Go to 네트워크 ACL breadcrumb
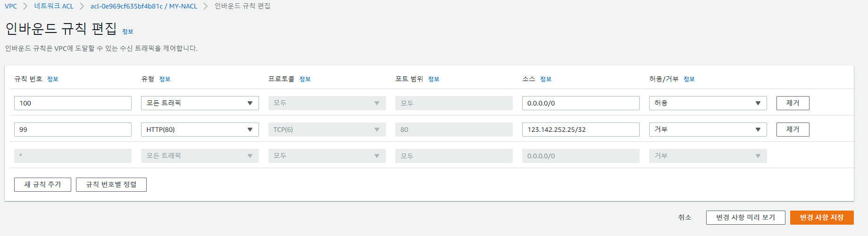868x236 pixels. (x=54, y=6)
